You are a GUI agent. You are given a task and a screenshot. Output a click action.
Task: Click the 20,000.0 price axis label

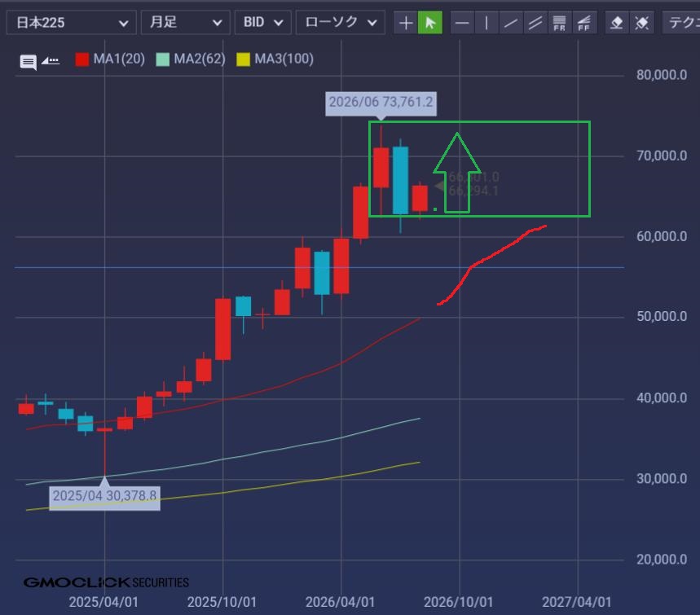tap(662, 560)
